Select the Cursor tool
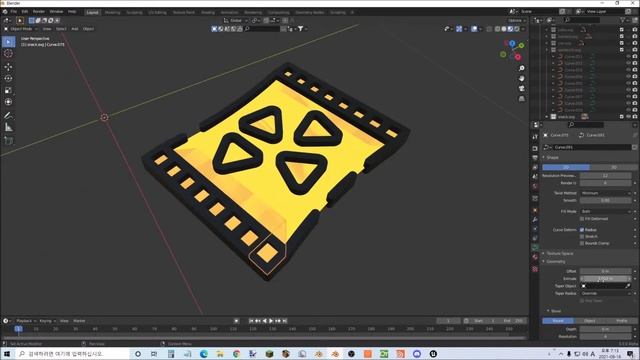 (8, 53)
